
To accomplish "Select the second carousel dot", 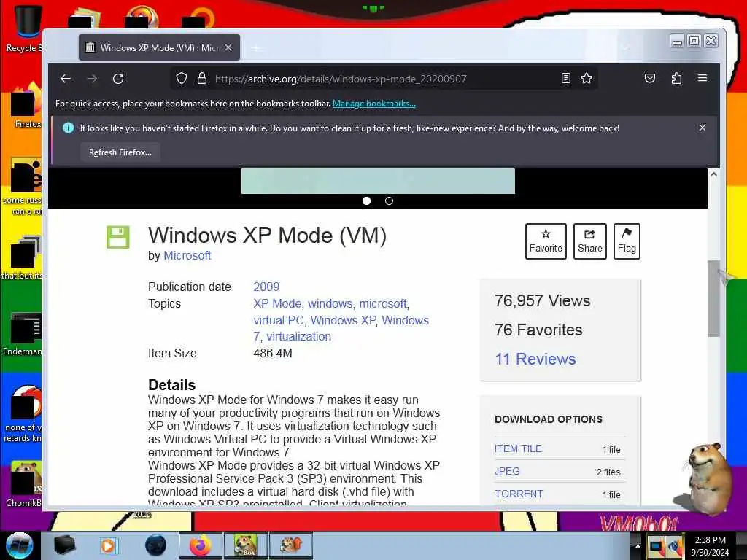I will pyautogui.click(x=390, y=201).
